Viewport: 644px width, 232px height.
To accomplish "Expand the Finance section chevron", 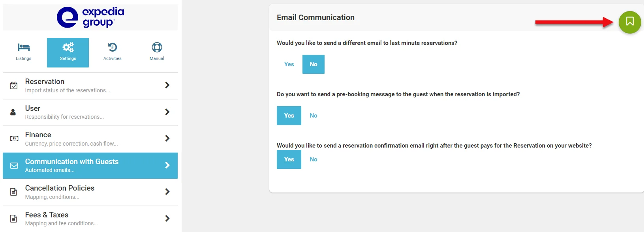I will coord(167,138).
